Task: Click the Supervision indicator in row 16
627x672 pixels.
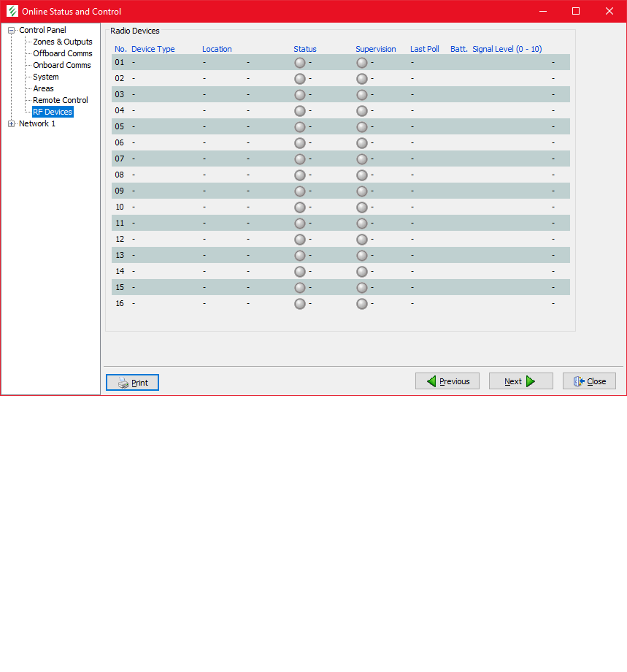Action: [361, 304]
